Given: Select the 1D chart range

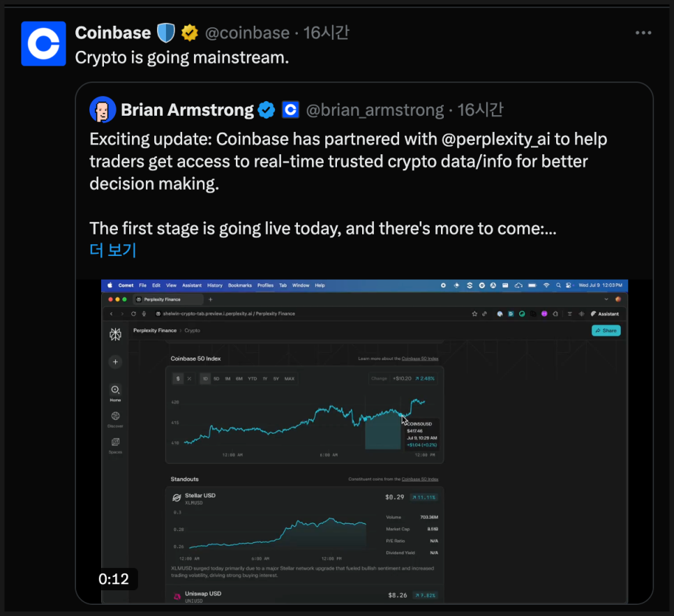Looking at the screenshot, I should point(205,379).
